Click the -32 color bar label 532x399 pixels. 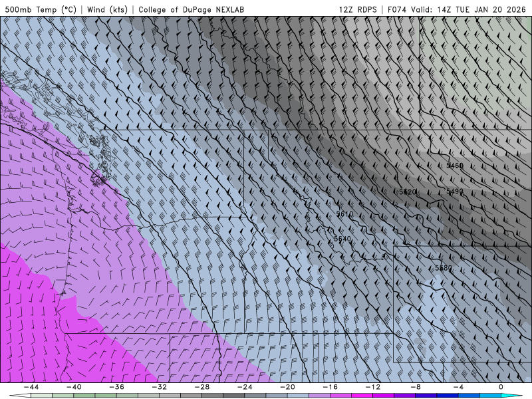160,387
